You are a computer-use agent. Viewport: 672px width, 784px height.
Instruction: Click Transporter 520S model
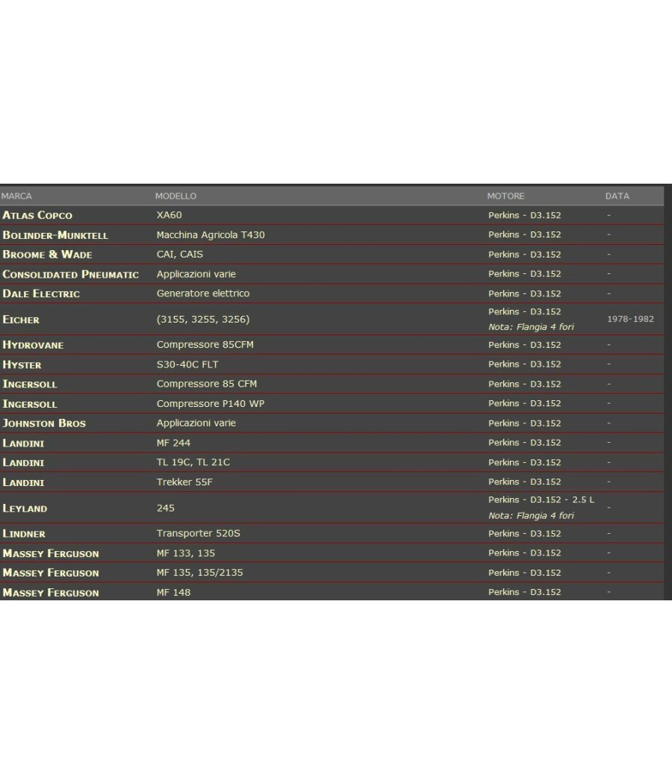tap(199, 534)
